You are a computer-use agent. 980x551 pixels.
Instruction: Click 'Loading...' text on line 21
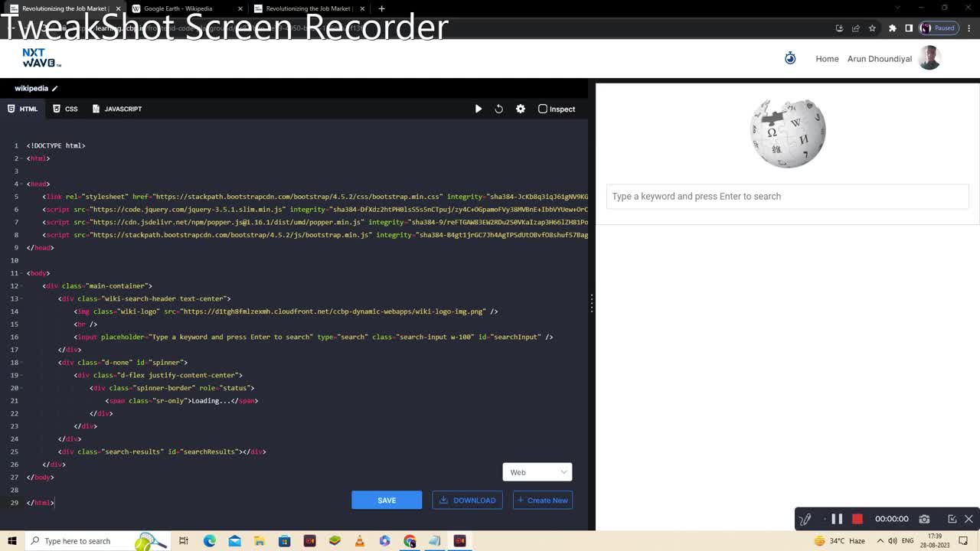tap(211, 400)
